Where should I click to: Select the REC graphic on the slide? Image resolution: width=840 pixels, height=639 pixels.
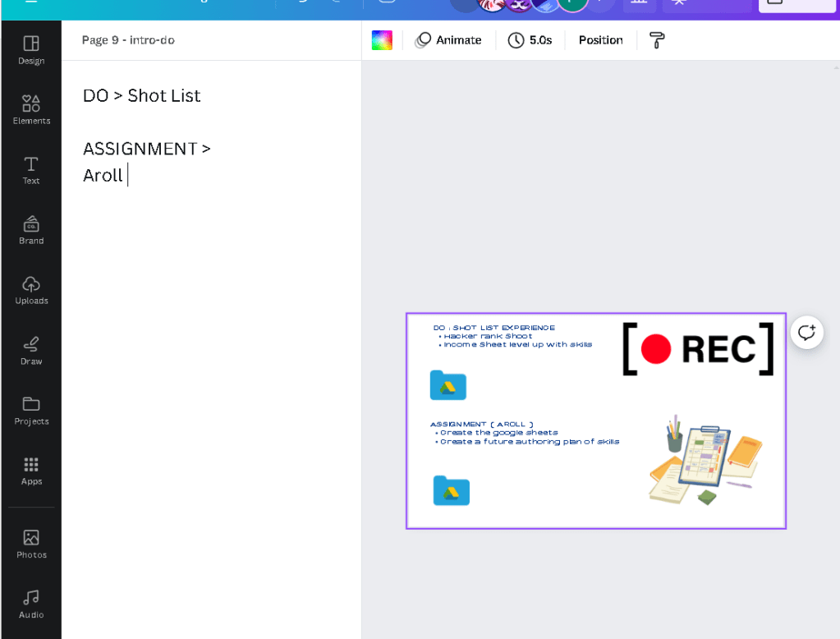(698, 349)
